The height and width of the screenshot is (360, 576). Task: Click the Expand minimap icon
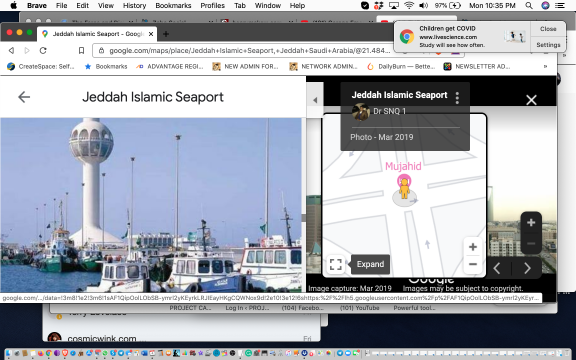point(335,264)
